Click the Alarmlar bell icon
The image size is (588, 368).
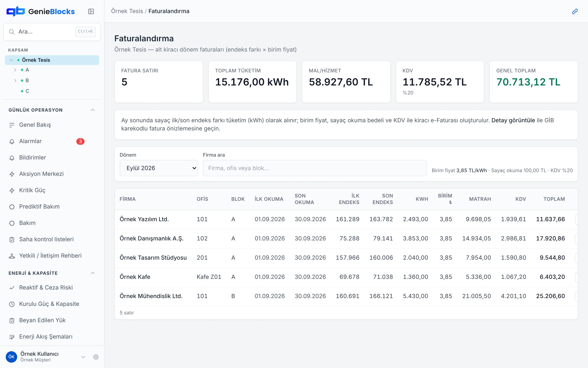[12, 141]
